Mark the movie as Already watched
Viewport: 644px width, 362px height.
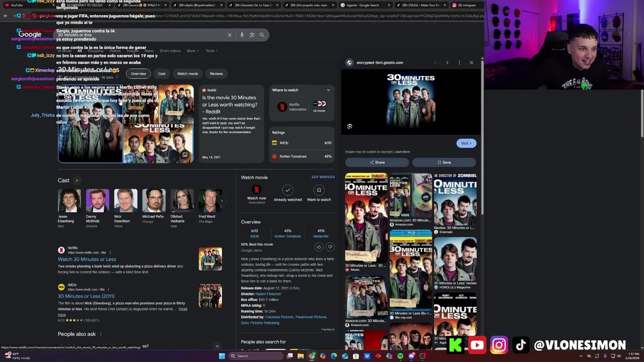coord(287,193)
